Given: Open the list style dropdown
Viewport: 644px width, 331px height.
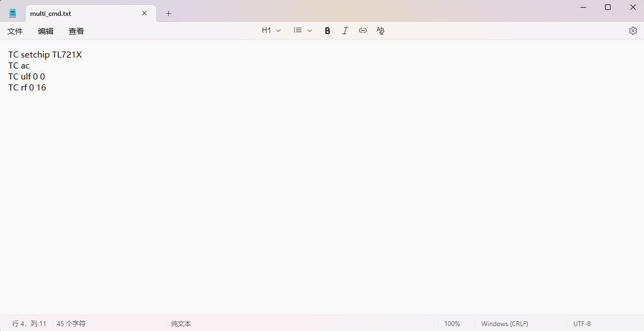Looking at the screenshot, I should point(303,31).
